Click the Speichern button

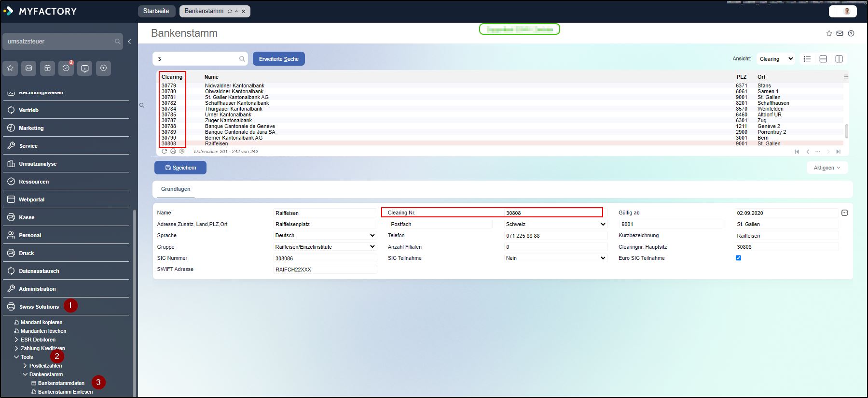click(180, 168)
